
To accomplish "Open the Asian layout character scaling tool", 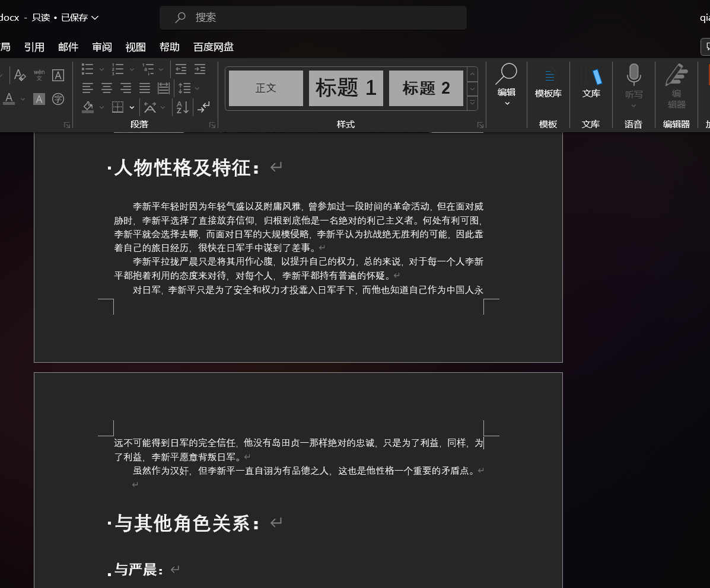I will (150, 107).
